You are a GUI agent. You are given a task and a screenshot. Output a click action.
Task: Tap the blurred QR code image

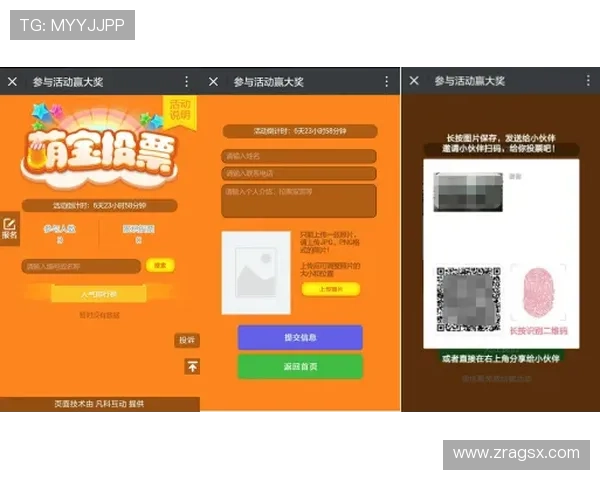point(468,299)
